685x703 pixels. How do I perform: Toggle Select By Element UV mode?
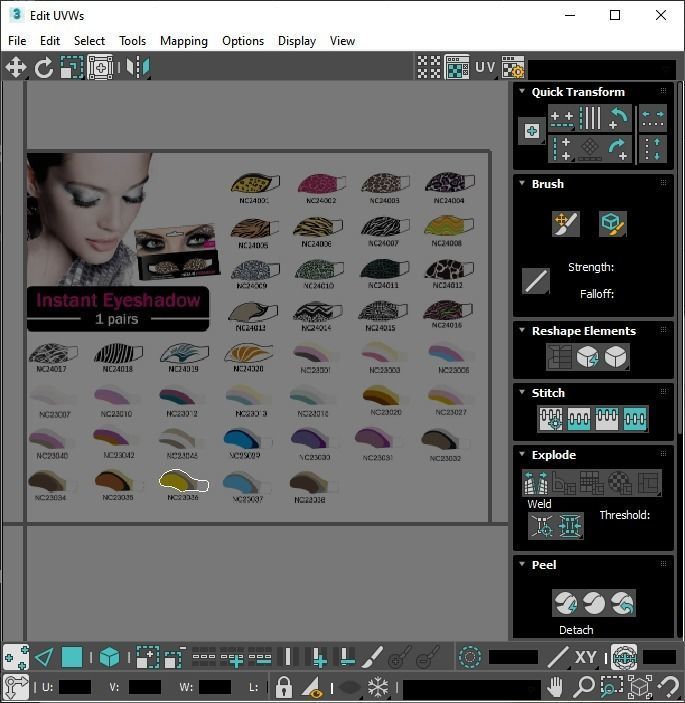point(109,658)
